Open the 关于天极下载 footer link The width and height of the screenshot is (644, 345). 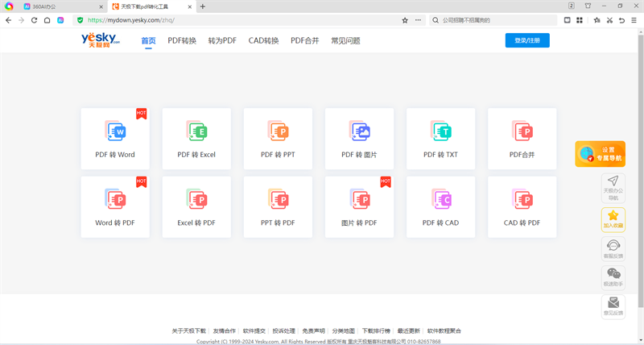188,330
